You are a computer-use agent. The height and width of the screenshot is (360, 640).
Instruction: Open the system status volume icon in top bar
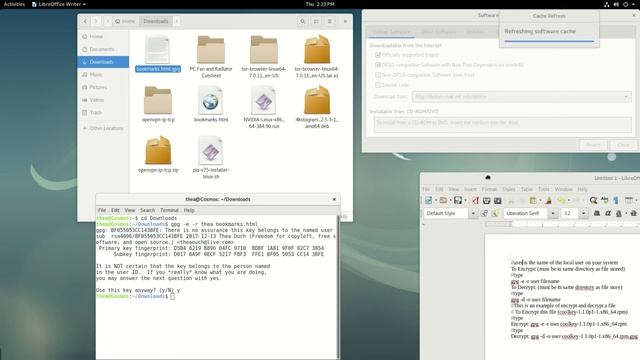tap(616, 4)
